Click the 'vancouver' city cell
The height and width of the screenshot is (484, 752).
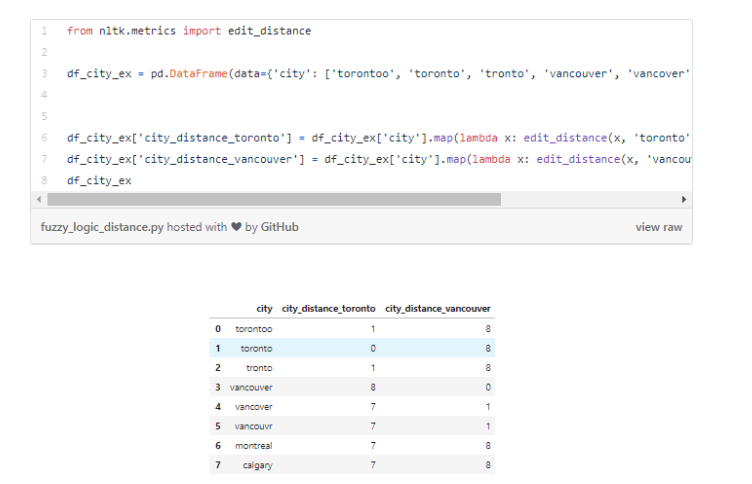tap(251, 387)
